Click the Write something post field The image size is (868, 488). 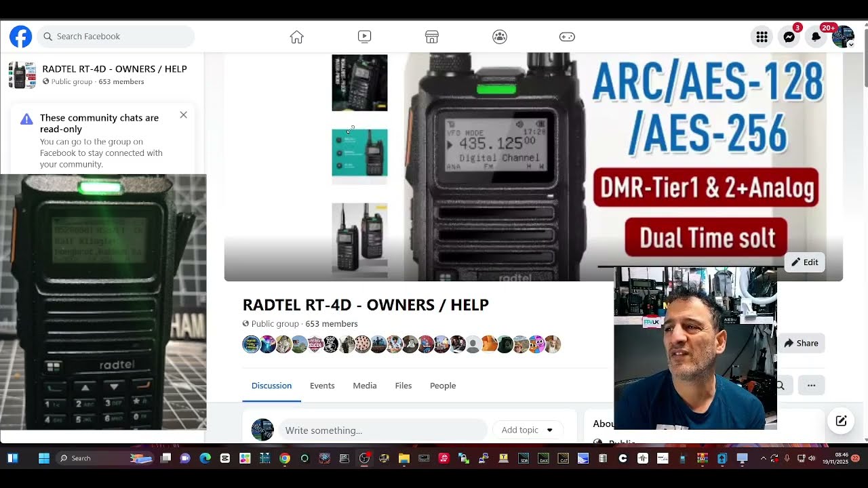(382, 430)
